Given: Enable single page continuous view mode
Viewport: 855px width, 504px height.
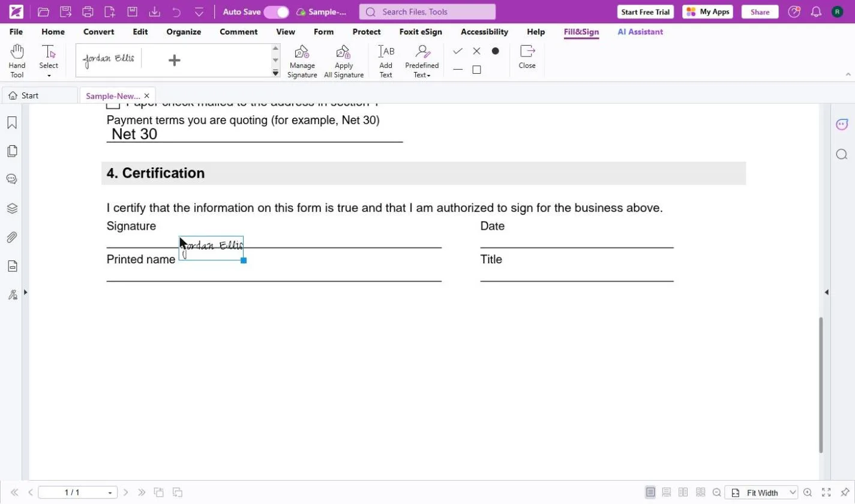Looking at the screenshot, I should pyautogui.click(x=667, y=493).
